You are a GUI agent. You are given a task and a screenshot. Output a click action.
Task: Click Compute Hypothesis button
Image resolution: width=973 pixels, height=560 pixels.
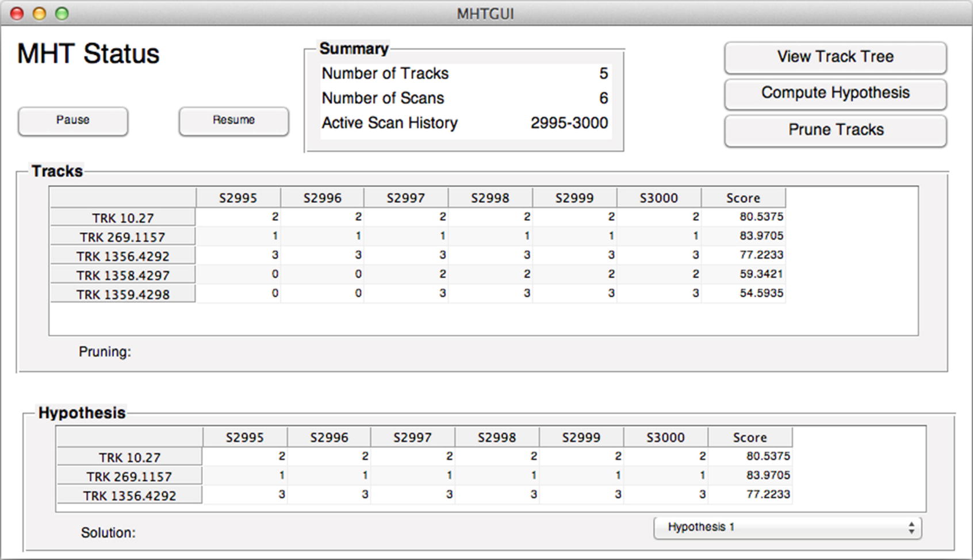coord(835,93)
